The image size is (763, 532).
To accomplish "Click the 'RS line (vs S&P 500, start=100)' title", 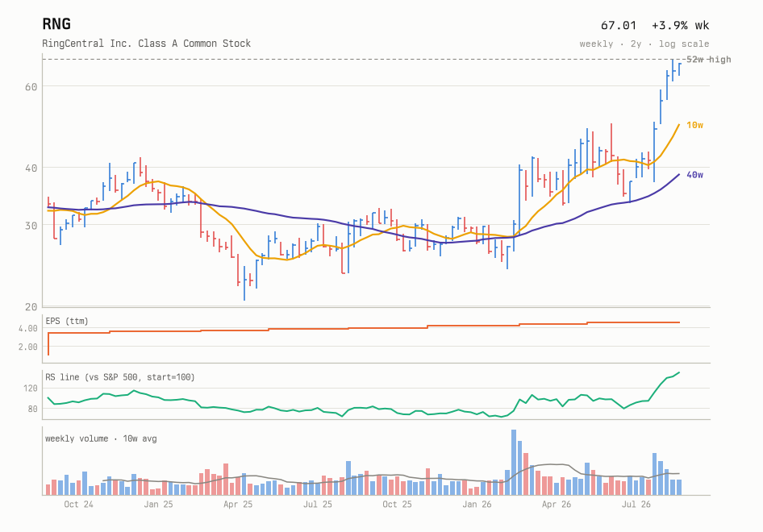I will click(119, 377).
